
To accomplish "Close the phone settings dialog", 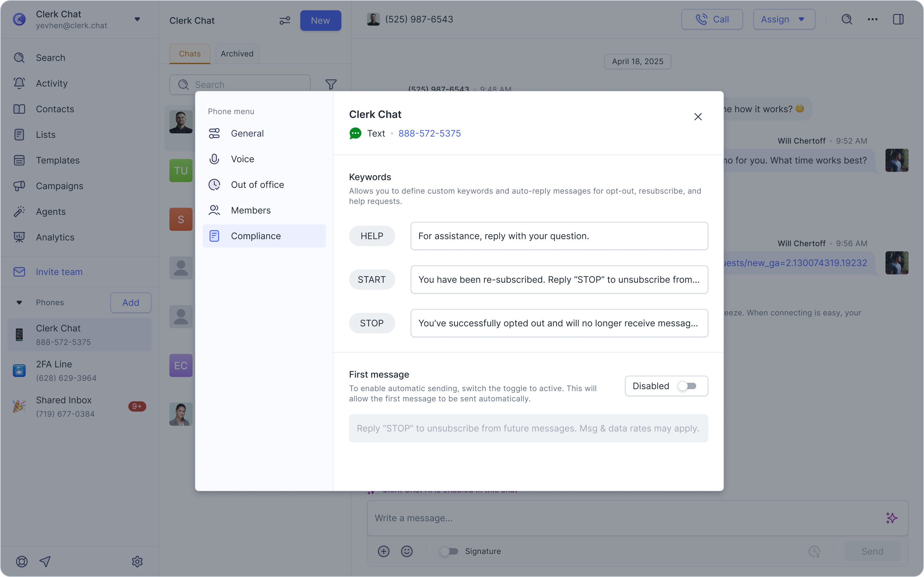I will (697, 117).
